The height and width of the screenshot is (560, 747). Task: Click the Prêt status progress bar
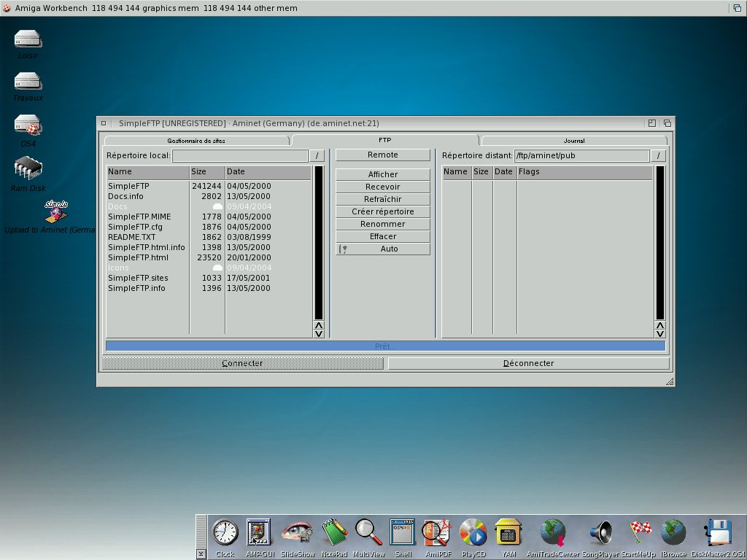click(x=385, y=346)
